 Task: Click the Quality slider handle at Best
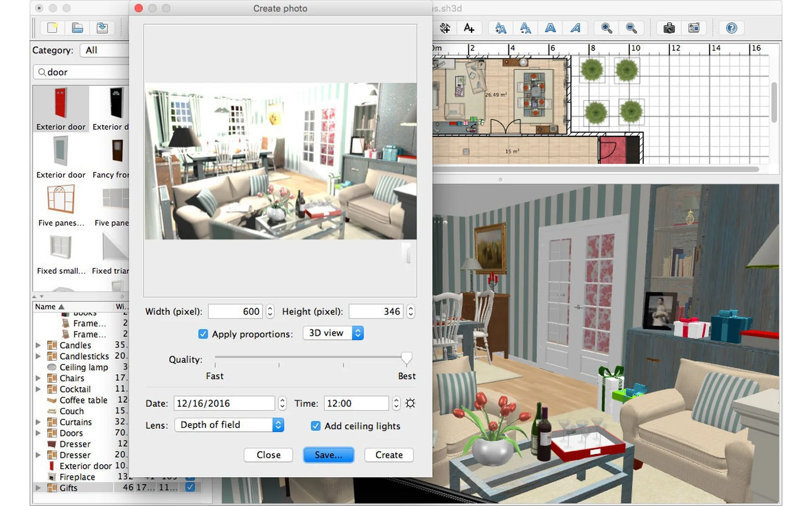click(x=406, y=358)
